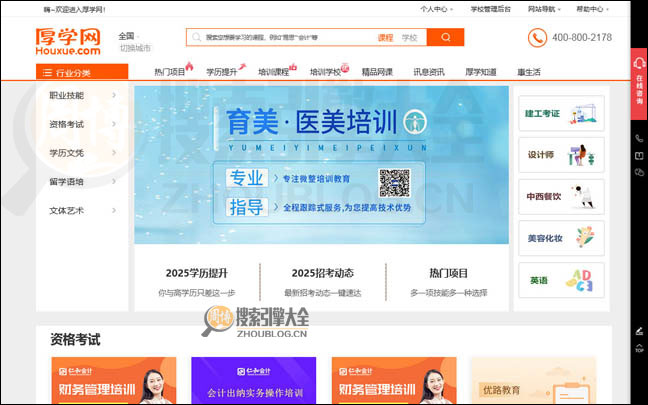The image size is (648, 405).
Task: Click the TOP back-to-top arrow icon
Action: [x=639, y=348]
